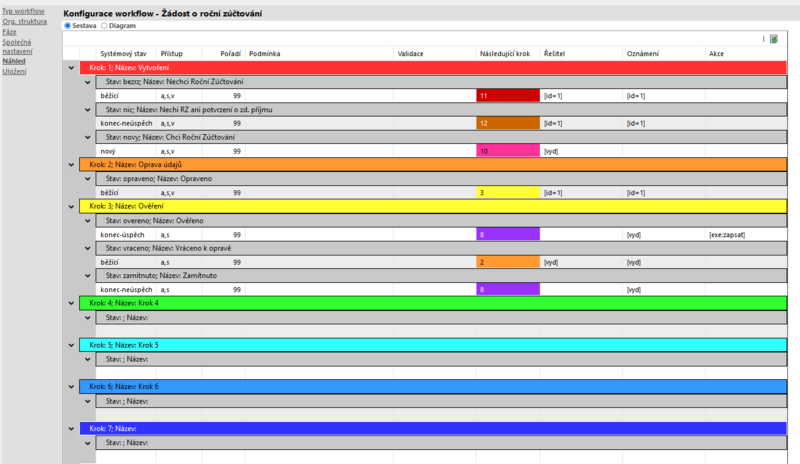Viewport: 800px width, 464px height.
Task: Open Org. struktura link in sidebar
Action: tap(24, 21)
